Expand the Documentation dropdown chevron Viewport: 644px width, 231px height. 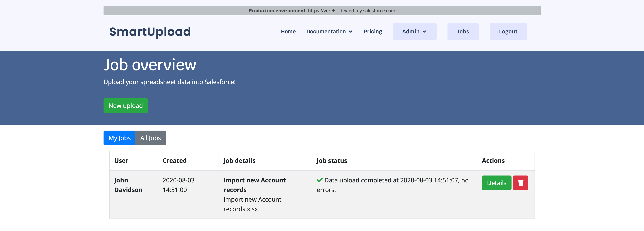point(350,31)
